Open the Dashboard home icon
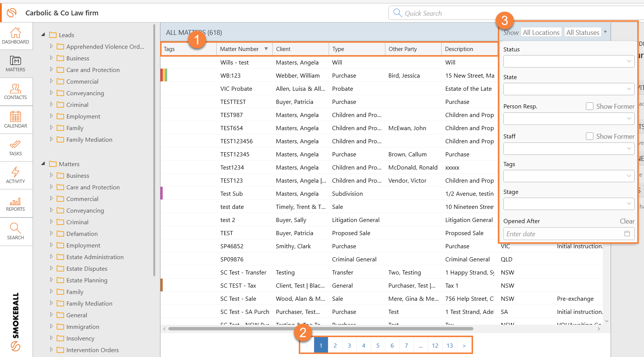The height and width of the screenshot is (357, 644). [x=15, y=33]
